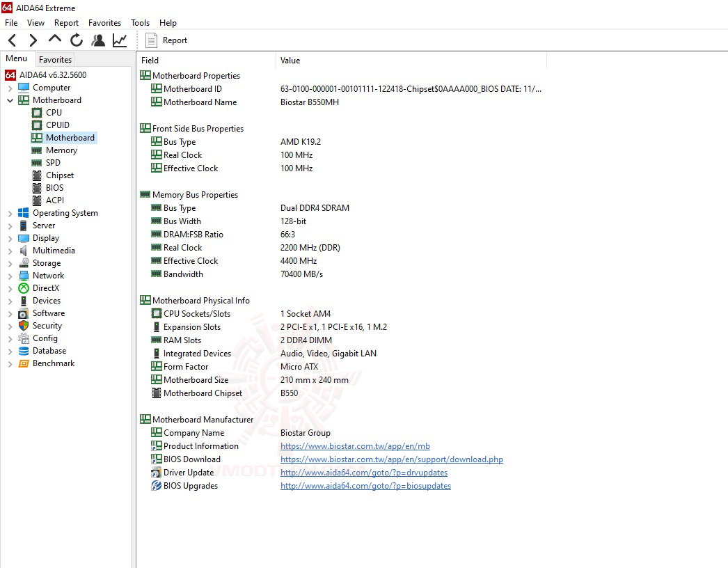Click the Database icon in the tree
728x568 pixels.
click(x=24, y=351)
